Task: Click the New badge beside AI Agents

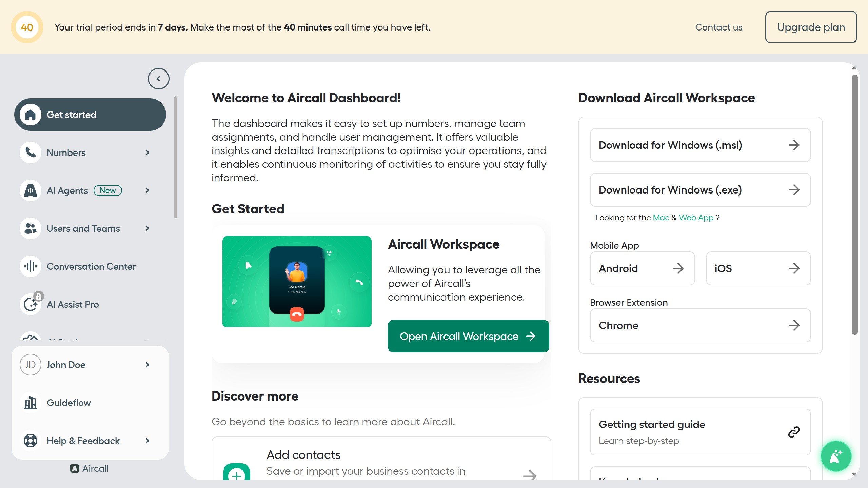Action: tap(107, 190)
